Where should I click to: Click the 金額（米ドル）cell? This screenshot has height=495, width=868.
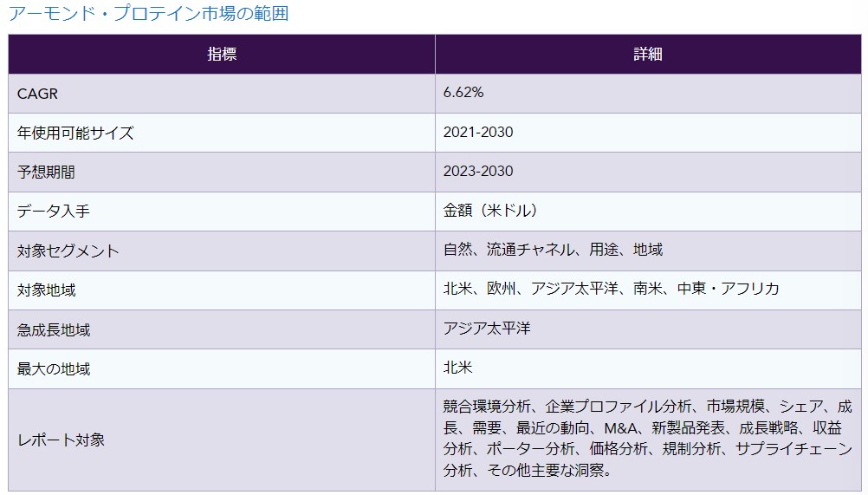tap(648, 212)
